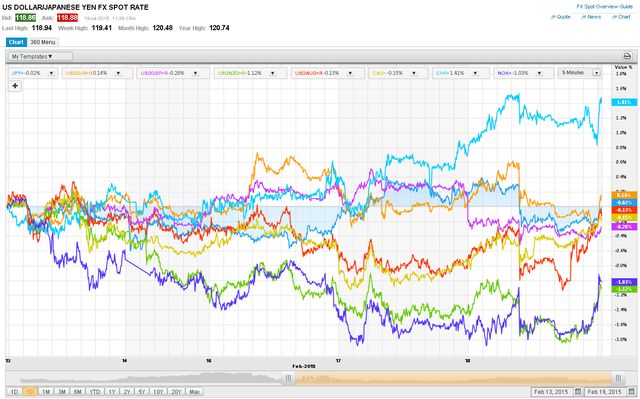Select the 6M time range
The height and width of the screenshot is (399, 640).
click(78, 392)
